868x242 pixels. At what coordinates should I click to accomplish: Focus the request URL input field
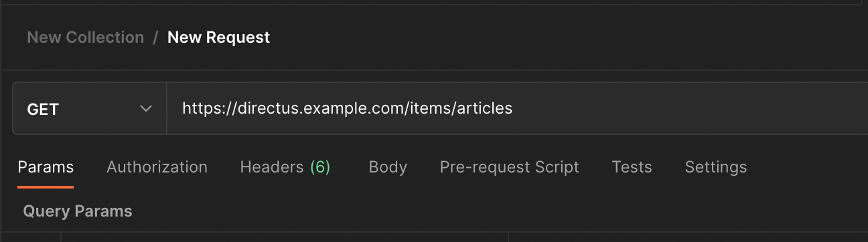click(x=517, y=108)
